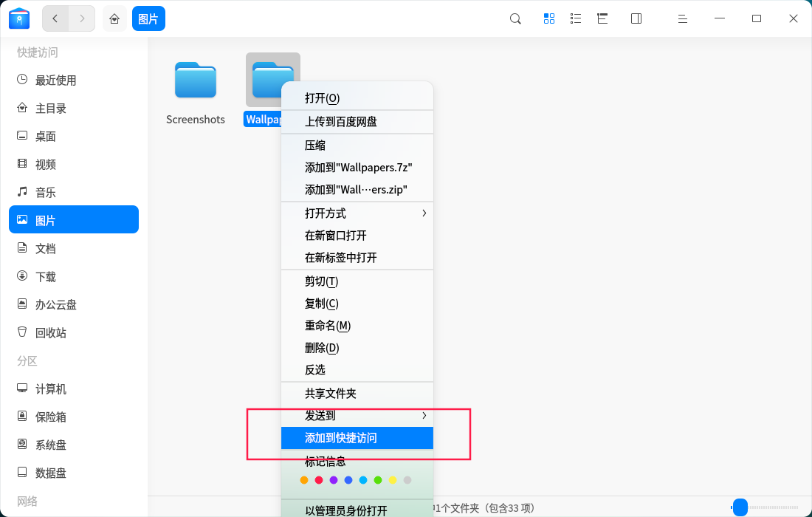Image resolution: width=812 pixels, height=517 pixels.
Task: Choose 标记信息 menu entry
Action: (357, 461)
